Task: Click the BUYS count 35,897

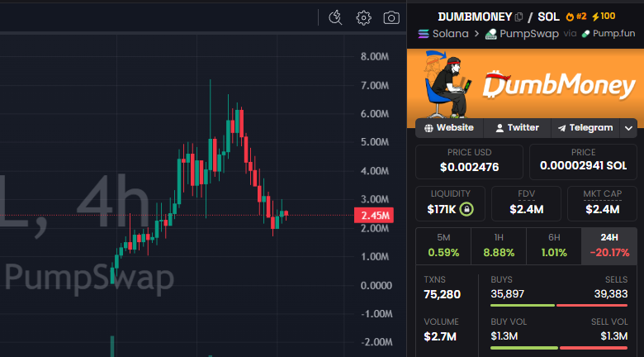Action: coord(507,294)
